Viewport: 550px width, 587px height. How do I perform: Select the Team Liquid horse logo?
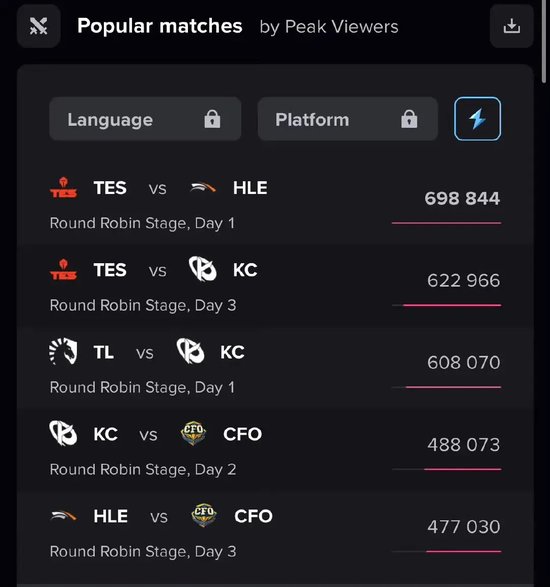point(63,351)
